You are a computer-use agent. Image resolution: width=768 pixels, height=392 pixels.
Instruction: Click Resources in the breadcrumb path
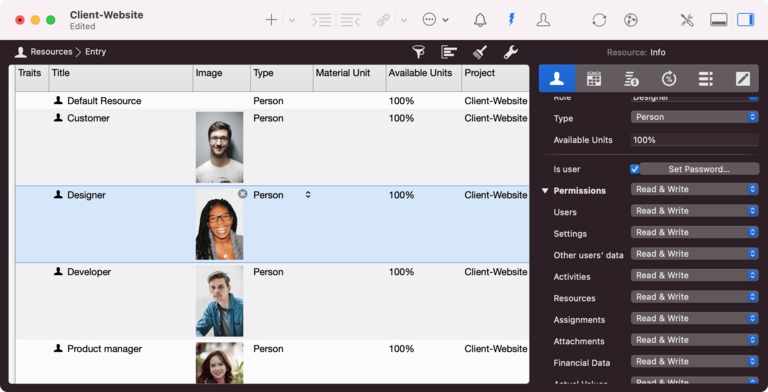point(51,52)
